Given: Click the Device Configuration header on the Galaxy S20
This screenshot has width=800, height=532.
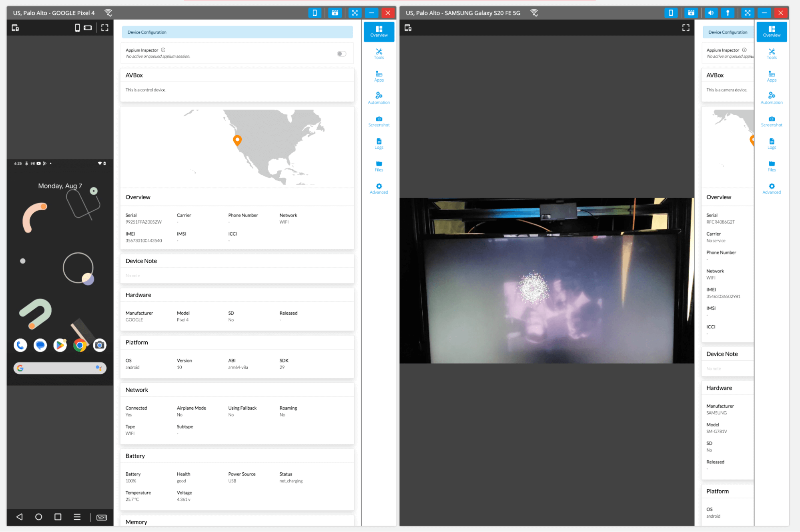Looking at the screenshot, I should pyautogui.click(x=728, y=32).
